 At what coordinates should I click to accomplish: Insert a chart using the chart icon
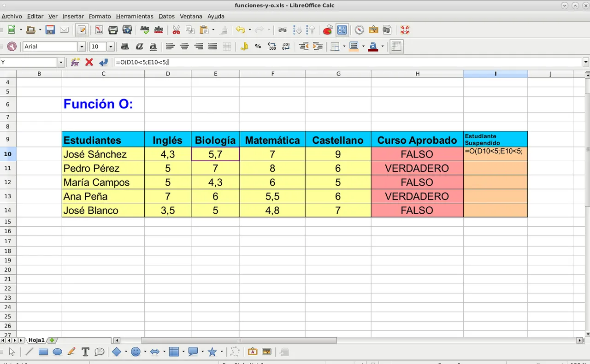[x=327, y=30]
